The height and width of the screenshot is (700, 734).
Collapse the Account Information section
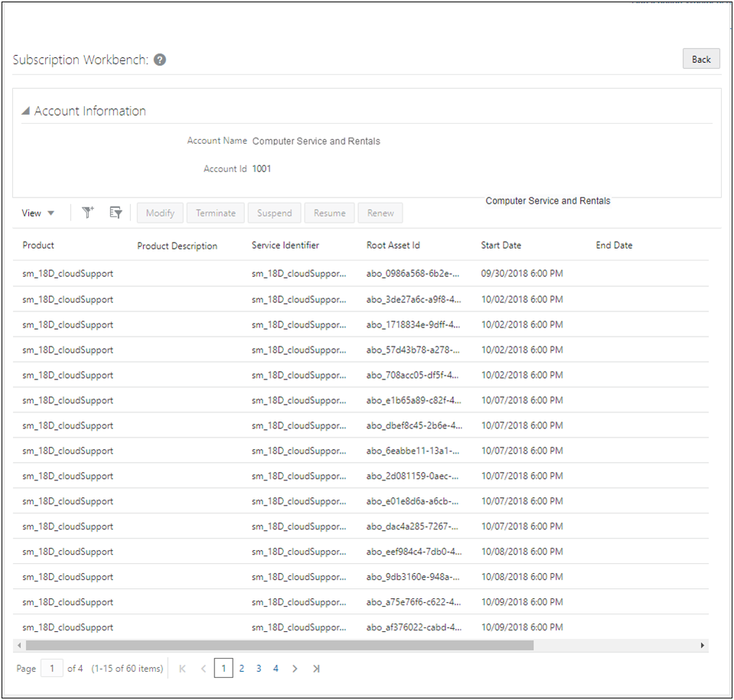click(x=24, y=110)
